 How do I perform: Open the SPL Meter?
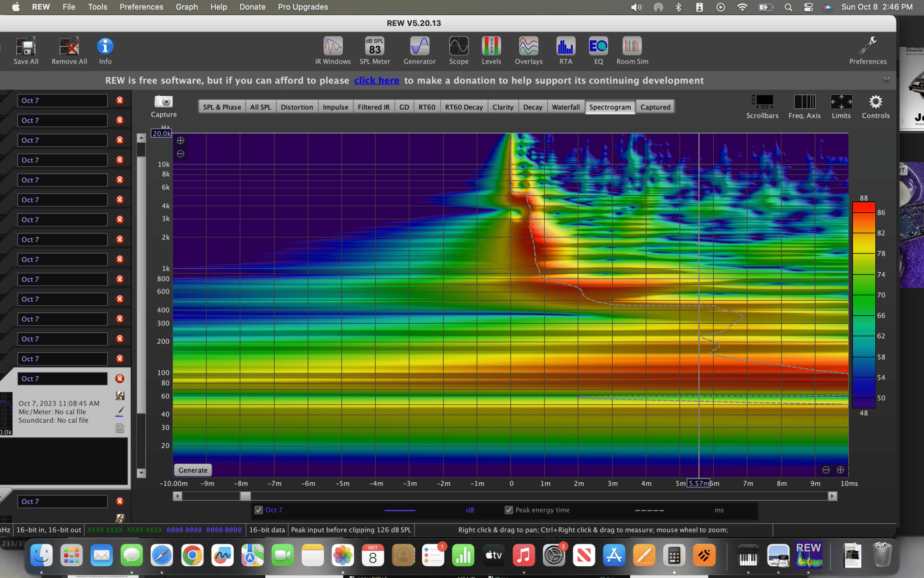pos(374,50)
